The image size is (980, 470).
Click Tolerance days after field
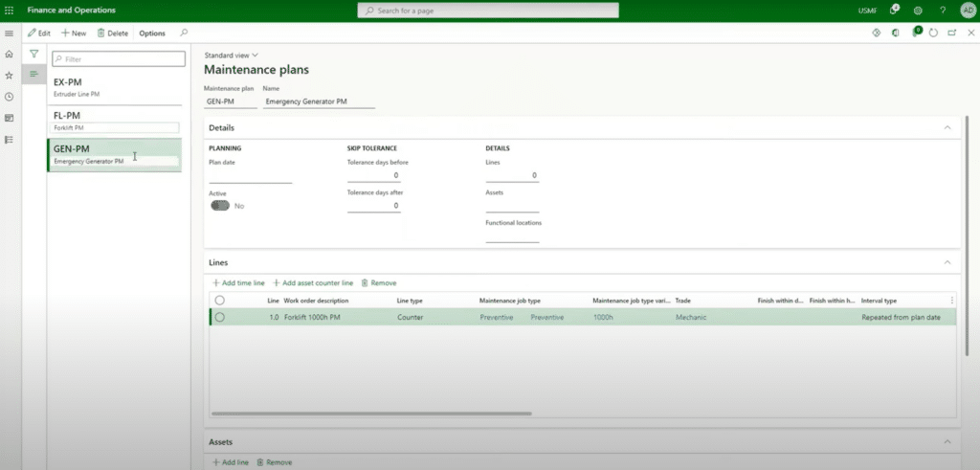(x=374, y=205)
